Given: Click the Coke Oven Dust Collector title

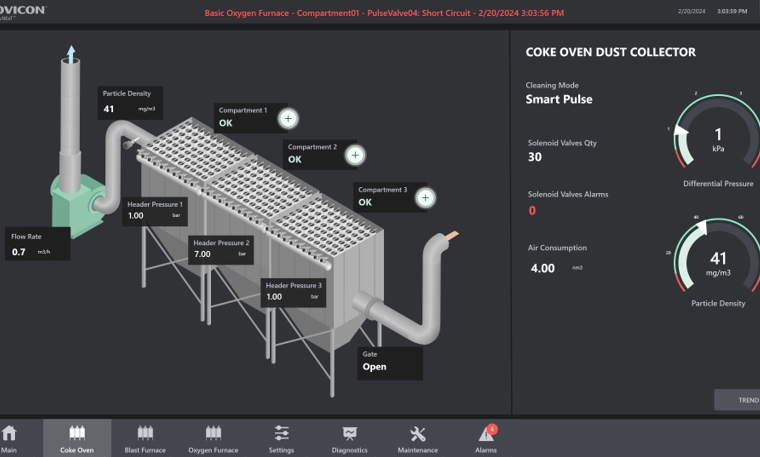Looking at the screenshot, I should click(611, 52).
